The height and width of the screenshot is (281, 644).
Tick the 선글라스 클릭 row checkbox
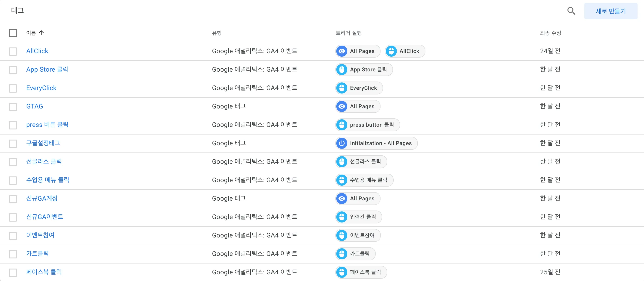click(x=13, y=162)
